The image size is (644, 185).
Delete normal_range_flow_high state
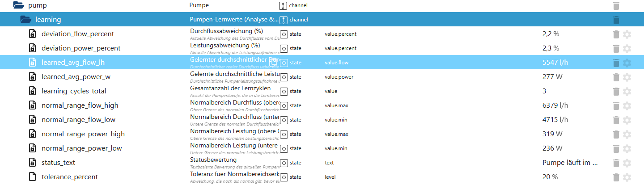[616, 105]
